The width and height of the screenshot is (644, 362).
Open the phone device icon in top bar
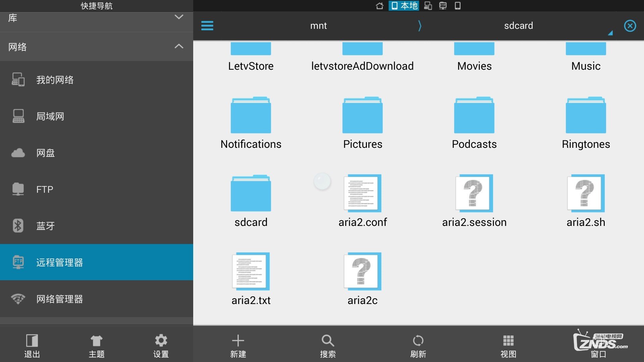tap(458, 6)
